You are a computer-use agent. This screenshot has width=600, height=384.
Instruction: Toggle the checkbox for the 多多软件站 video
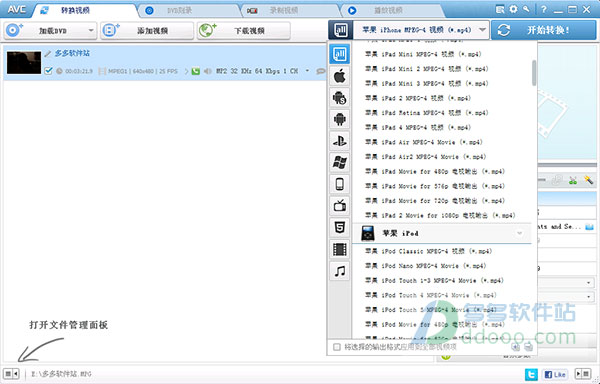48,71
